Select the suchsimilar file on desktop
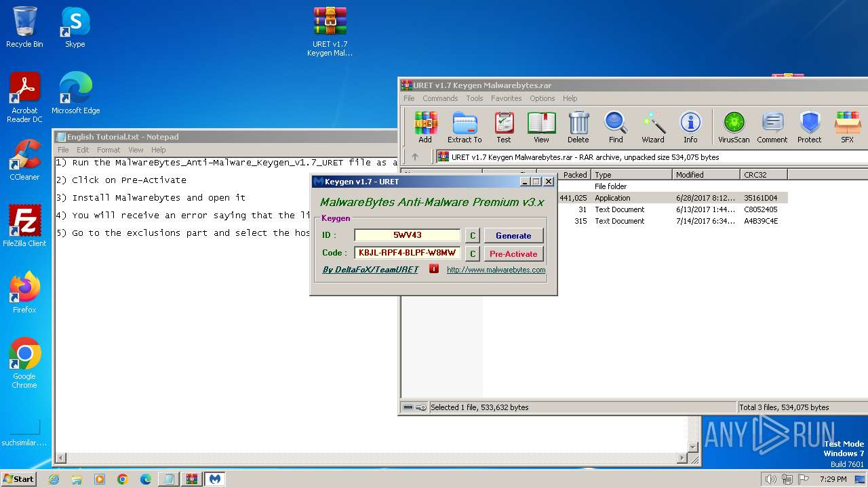The width and height of the screenshot is (868, 488). 24,434
